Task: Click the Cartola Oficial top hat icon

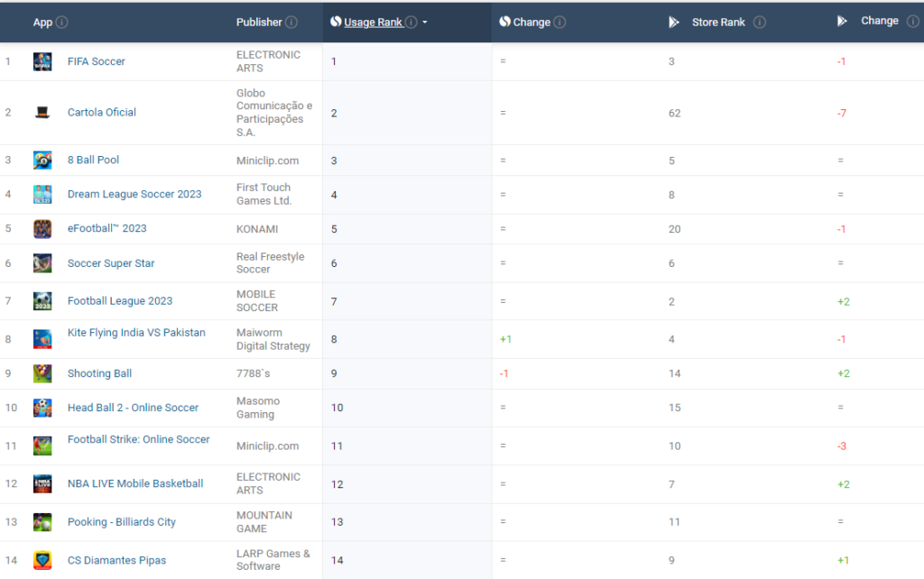Action: tap(42, 113)
